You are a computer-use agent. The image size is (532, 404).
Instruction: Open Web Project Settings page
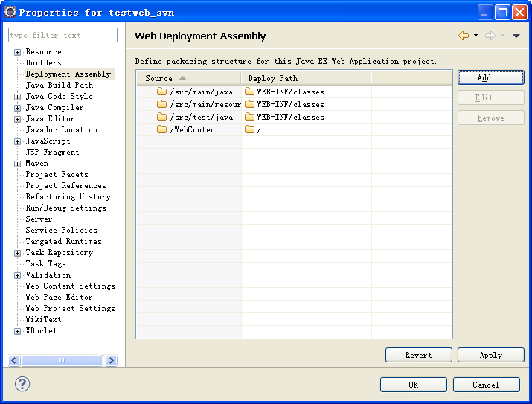pyautogui.click(x=70, y=308)
